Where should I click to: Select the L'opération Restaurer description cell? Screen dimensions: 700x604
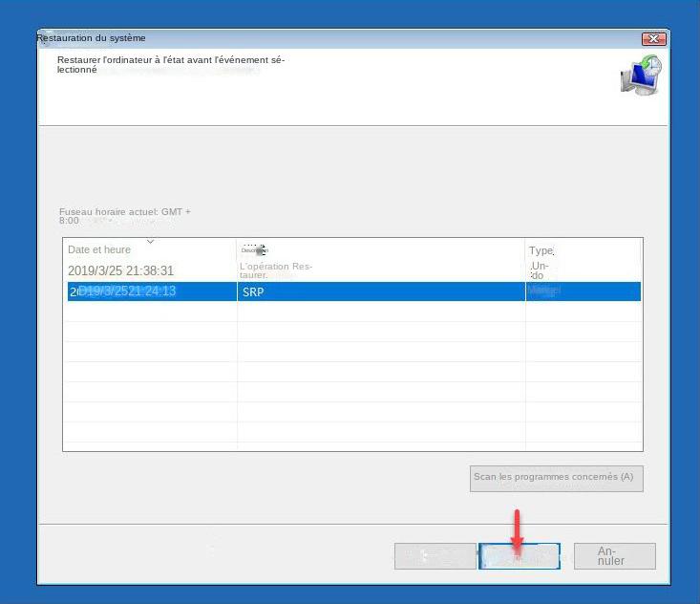276,270
